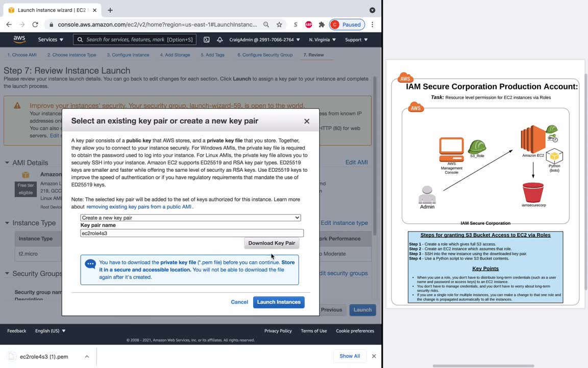Viewport: 588px width, 368px height.
Task: Open the Chrome three-dot menu
Action: pos(373,25)
